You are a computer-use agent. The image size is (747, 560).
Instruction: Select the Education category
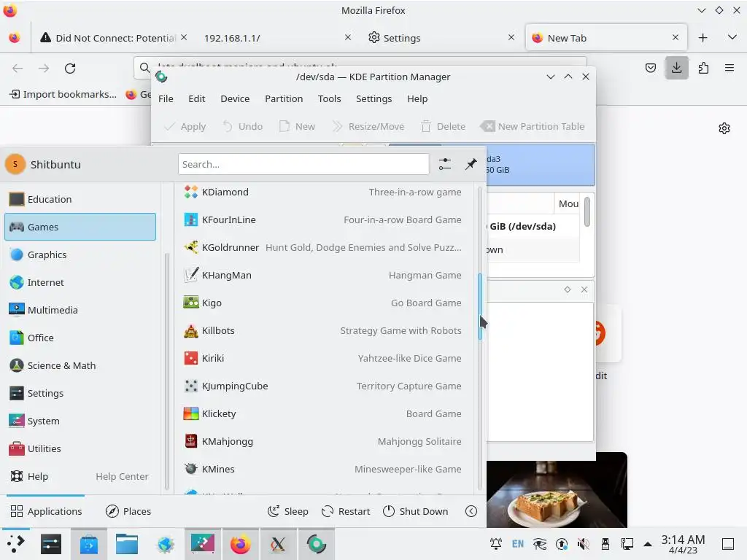click(x=80, y=199)
